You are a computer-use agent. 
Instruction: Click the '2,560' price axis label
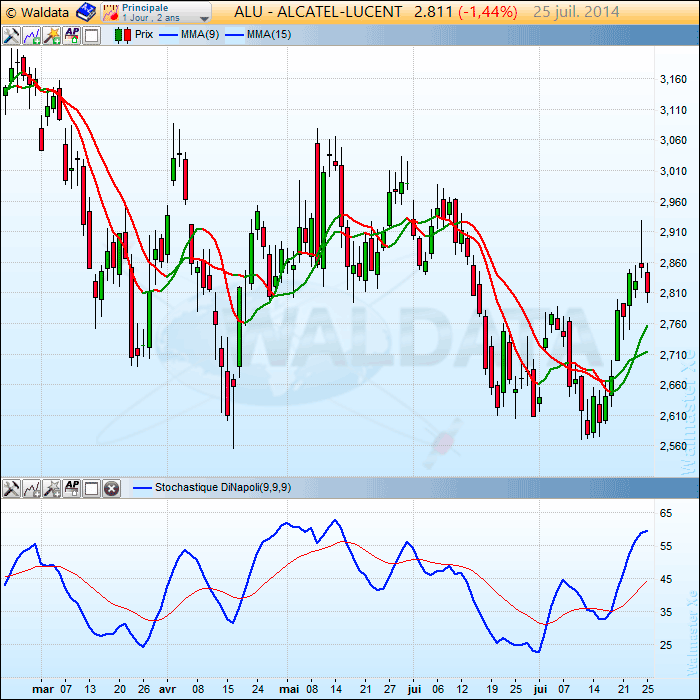673,446
